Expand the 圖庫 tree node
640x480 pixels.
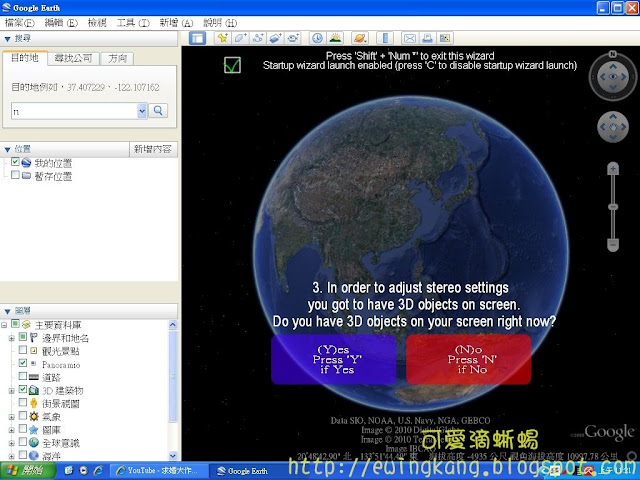(x=11, y=430)
